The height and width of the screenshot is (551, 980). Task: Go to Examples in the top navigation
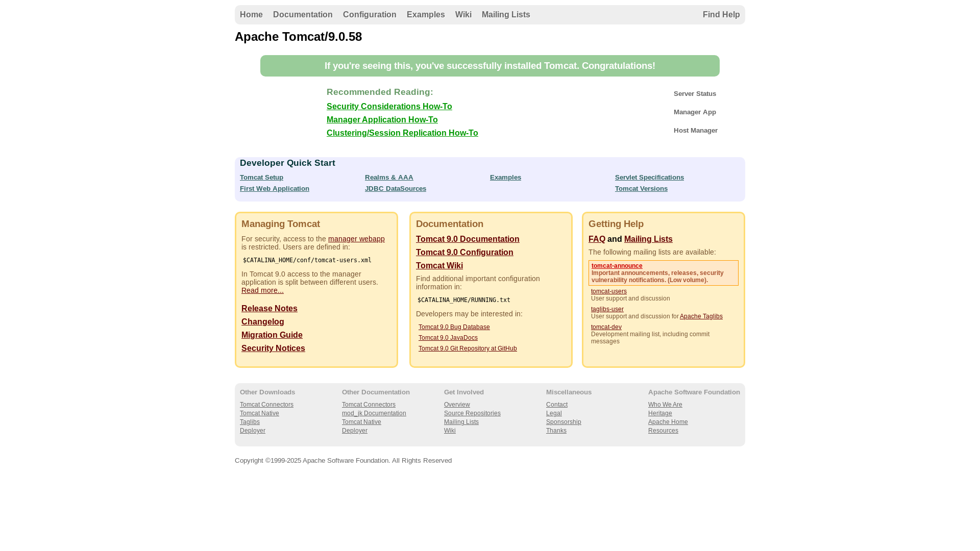[x=426, y=15]
